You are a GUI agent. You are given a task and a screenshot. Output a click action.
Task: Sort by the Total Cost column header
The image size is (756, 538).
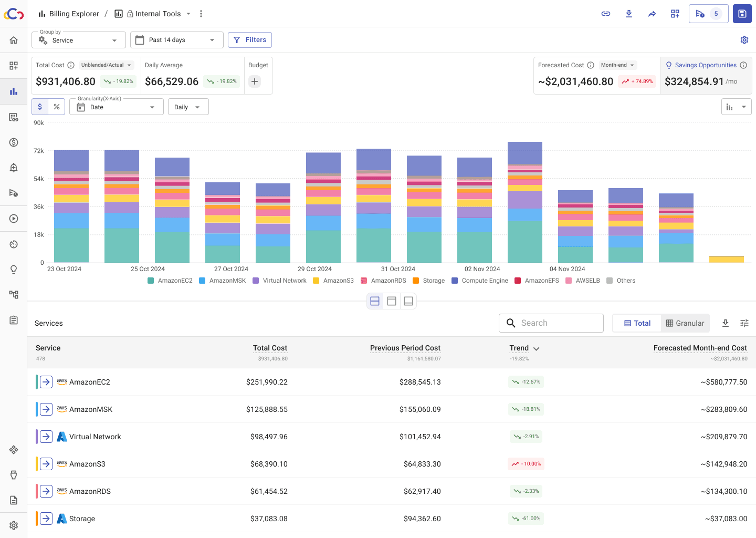click(x=270, y=348)
